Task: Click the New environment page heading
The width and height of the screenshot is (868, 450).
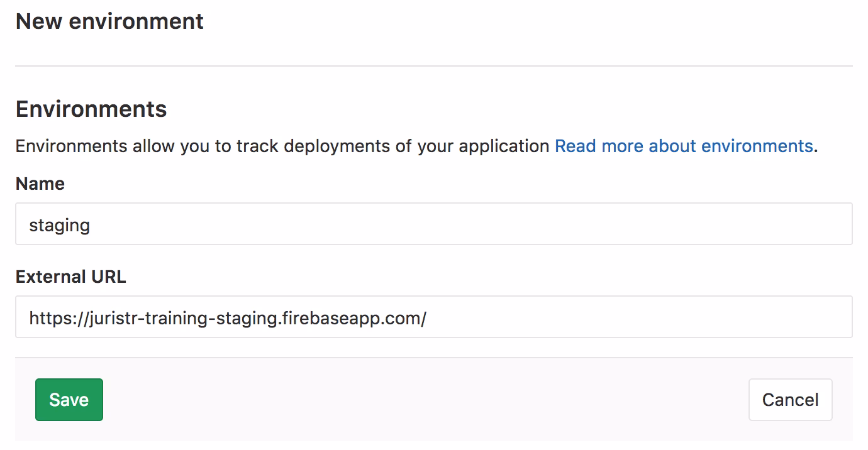Action: tap(109, 21)
